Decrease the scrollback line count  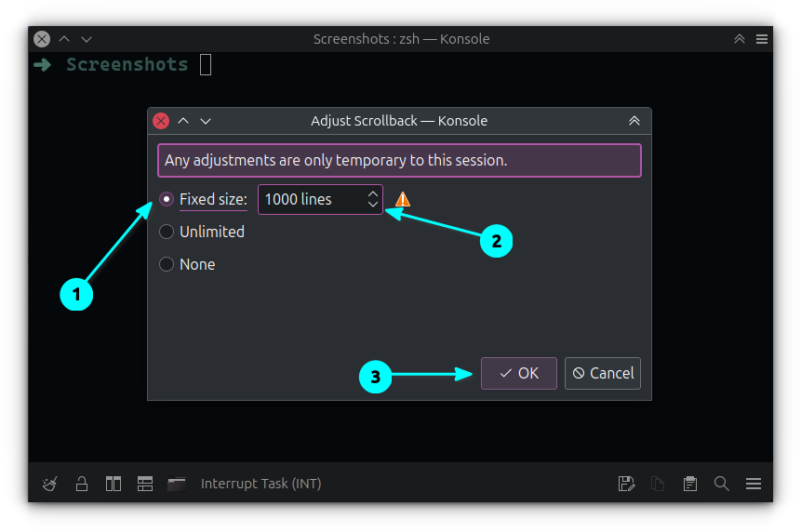tap(373, 205)
